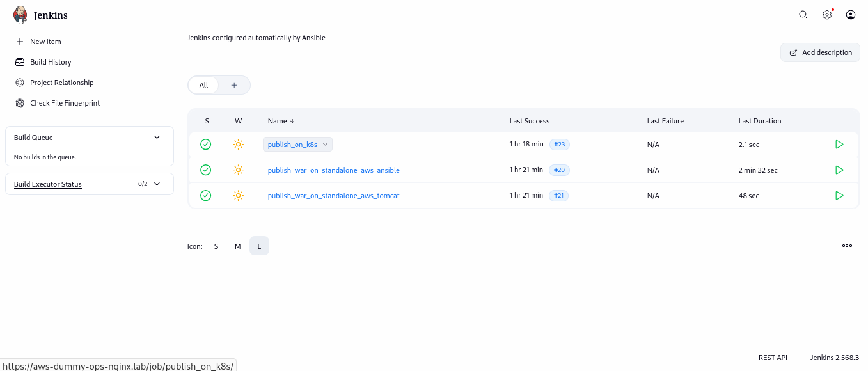
Task: Open build #23 badge
Action: [x=560, y=145]
